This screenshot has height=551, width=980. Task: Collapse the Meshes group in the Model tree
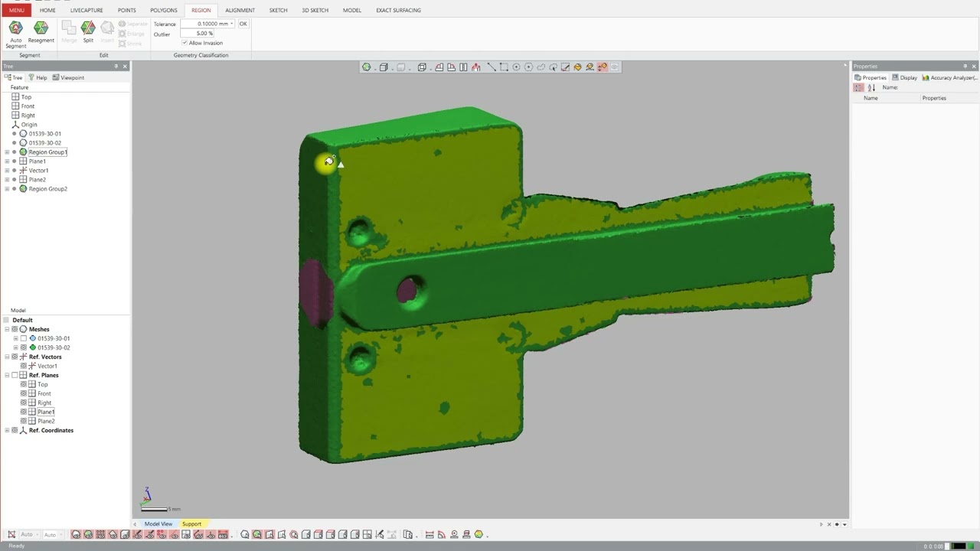pyautogui.click(x=7, y=329)
